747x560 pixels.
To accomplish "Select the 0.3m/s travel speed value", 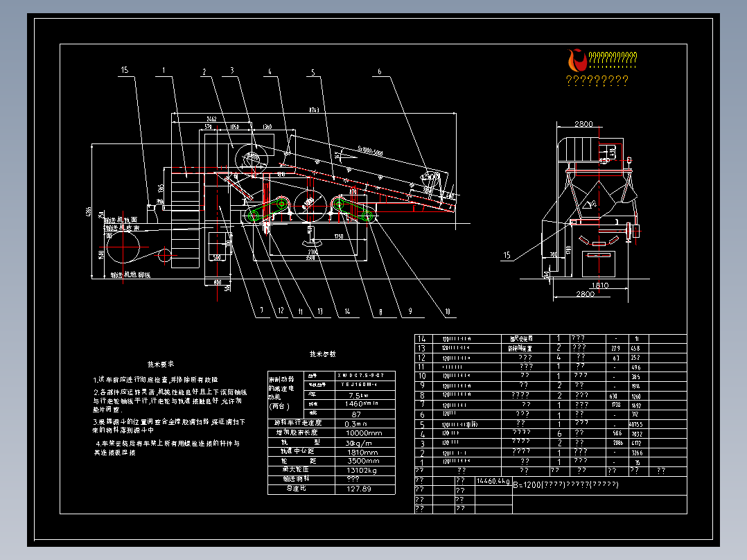I will point(355,423).
